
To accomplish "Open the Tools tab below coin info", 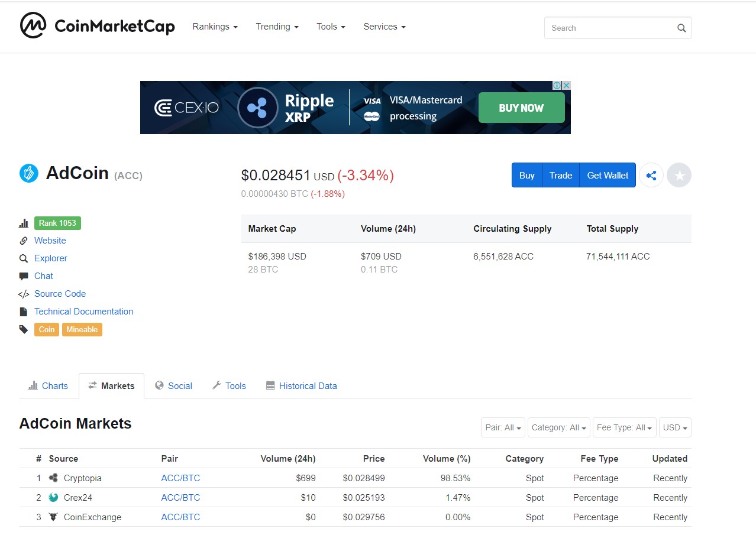I will pyautogui.click(x=229, y=385).
